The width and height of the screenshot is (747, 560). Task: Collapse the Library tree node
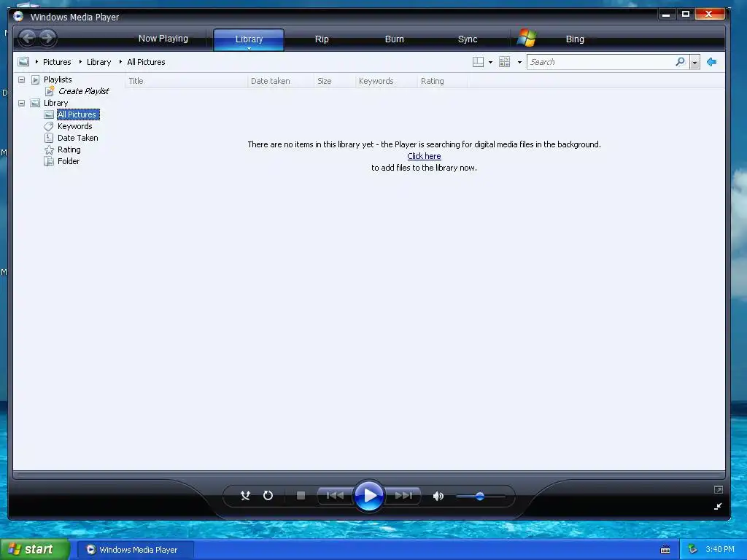tap(21, 103)
